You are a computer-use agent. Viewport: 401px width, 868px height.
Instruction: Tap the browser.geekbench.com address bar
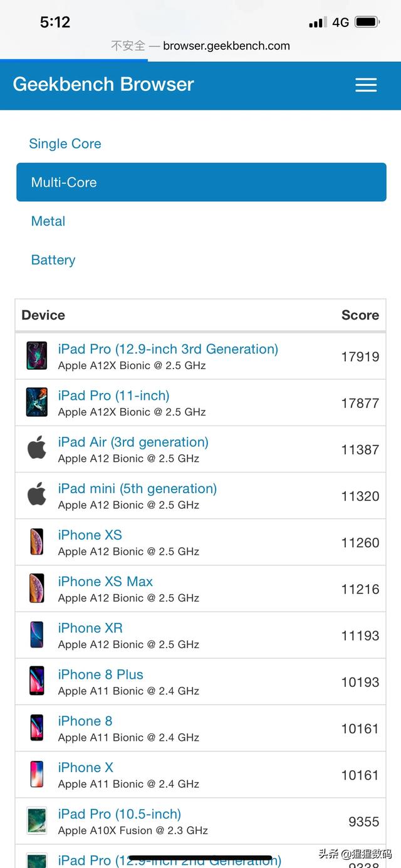(x=200, y=46)
